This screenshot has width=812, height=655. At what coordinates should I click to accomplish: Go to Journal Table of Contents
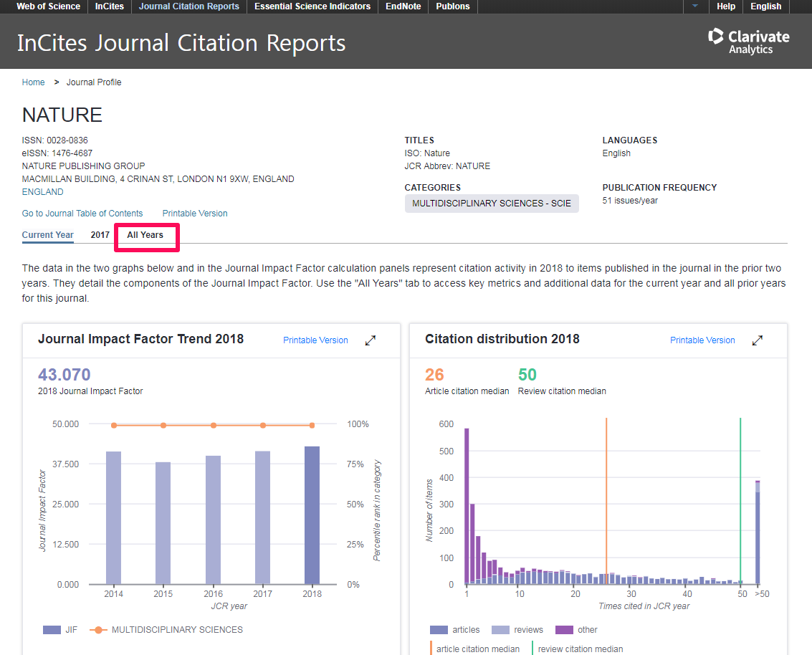click(x=82, y=214)
